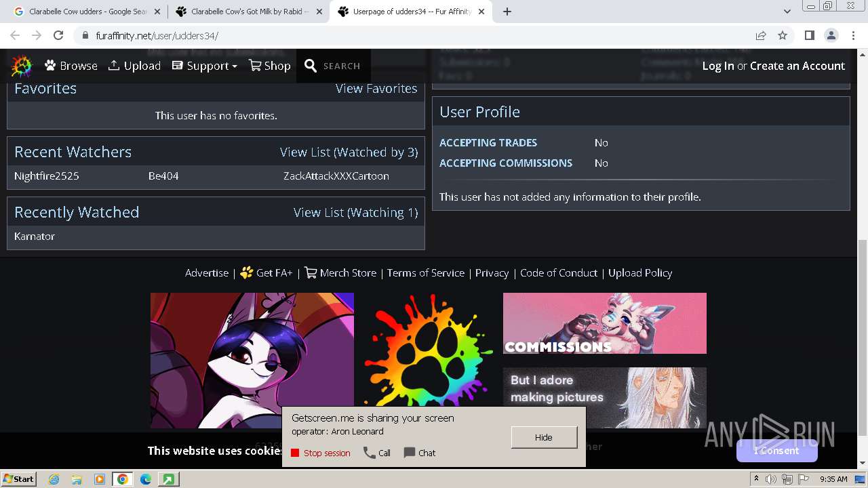The width and height of the screenshot is (868, 488).
Task: Click the rainbow paw splash footer logo
Action: (x=429, y=350)
